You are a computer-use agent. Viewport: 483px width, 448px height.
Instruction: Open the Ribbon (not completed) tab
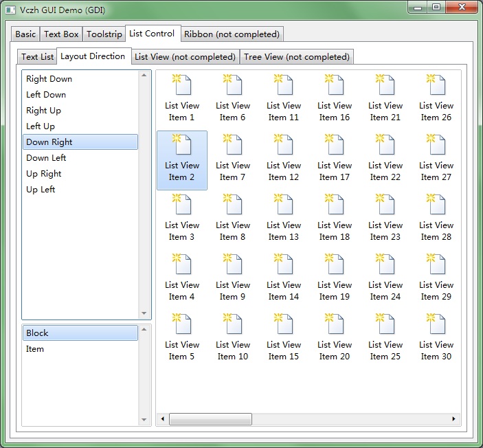tap(232, 34)
